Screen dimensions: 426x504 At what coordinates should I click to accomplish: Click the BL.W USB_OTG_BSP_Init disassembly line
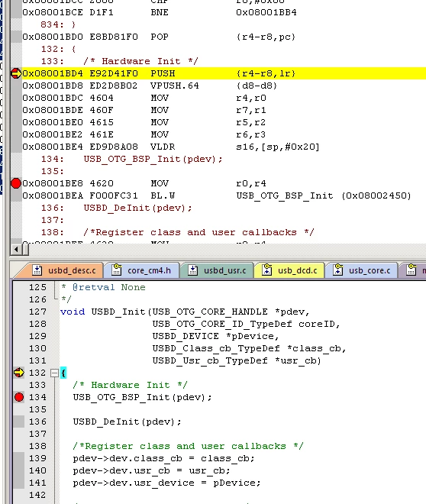pyautogui.click(x=217, y=195)
